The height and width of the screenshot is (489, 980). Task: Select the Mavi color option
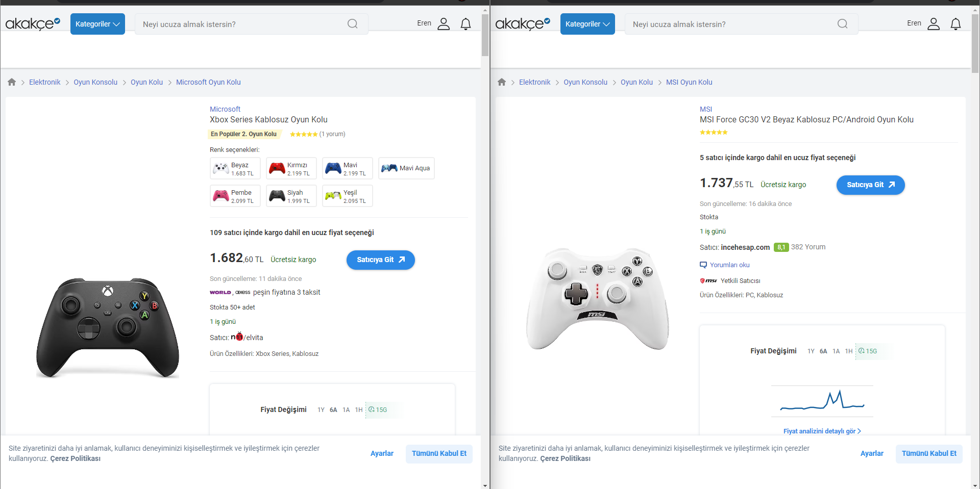coord(348,168)
